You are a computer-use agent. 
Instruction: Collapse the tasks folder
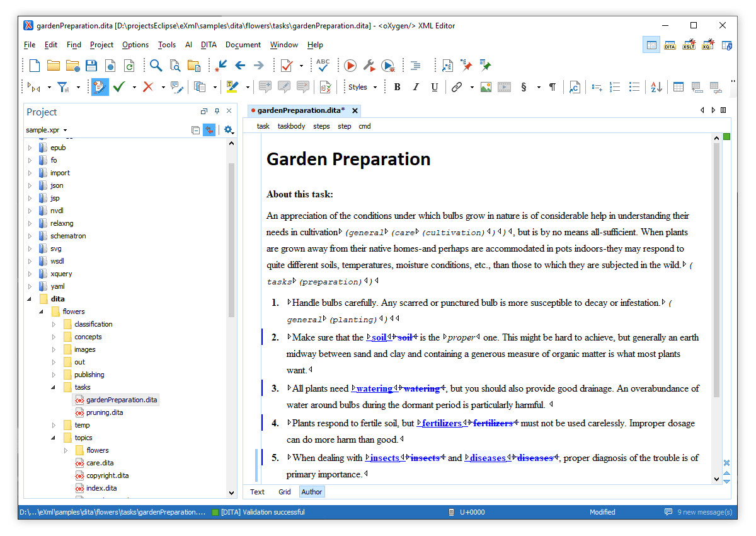pyautogui.click(x=54, y=387)
